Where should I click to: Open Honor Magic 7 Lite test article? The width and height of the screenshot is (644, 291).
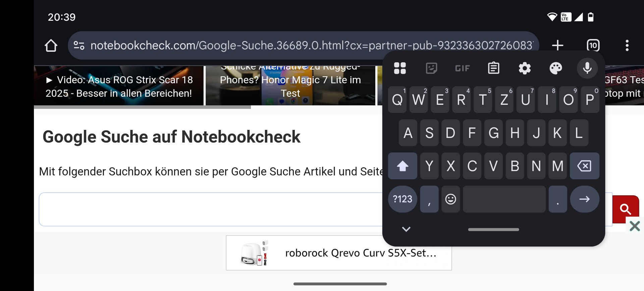click(x=290, y=86)
